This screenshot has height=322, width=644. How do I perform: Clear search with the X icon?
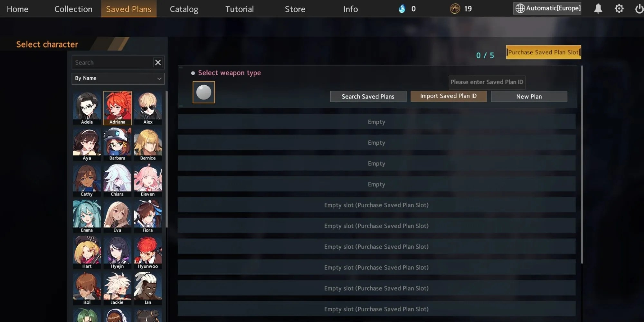click(158, 62)
